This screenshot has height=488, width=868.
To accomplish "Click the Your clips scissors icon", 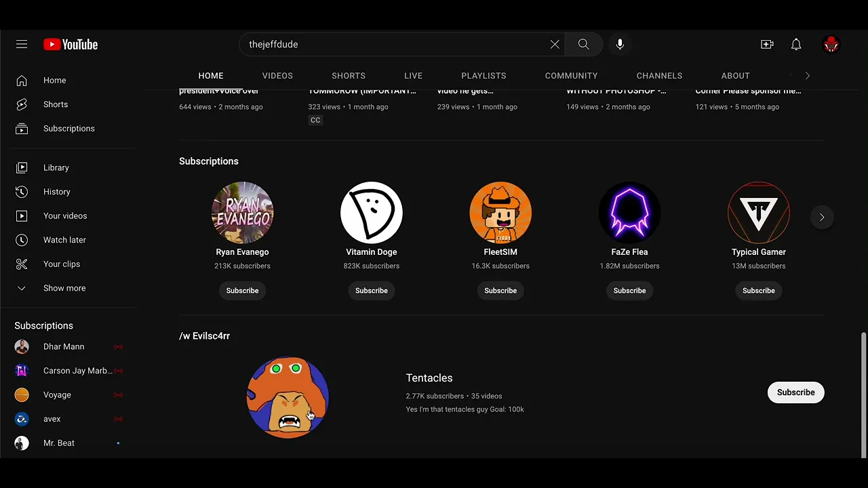I will [x=22, y=264].
